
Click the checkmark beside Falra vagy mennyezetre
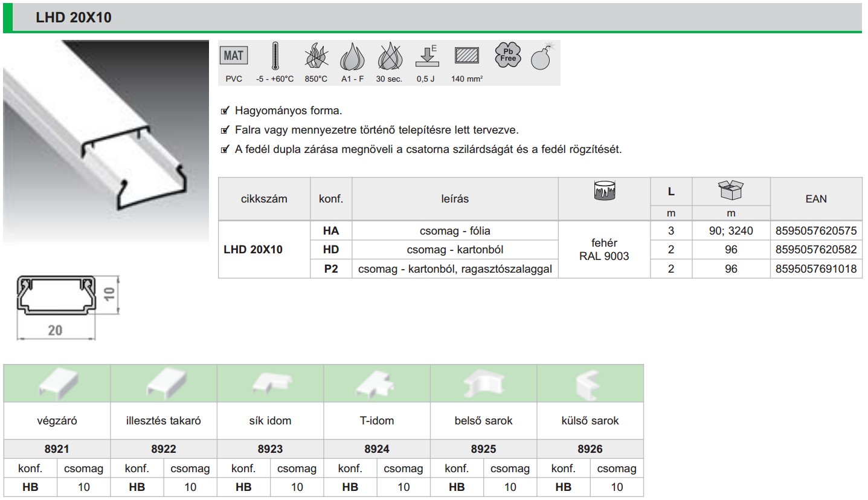(225, 130)
